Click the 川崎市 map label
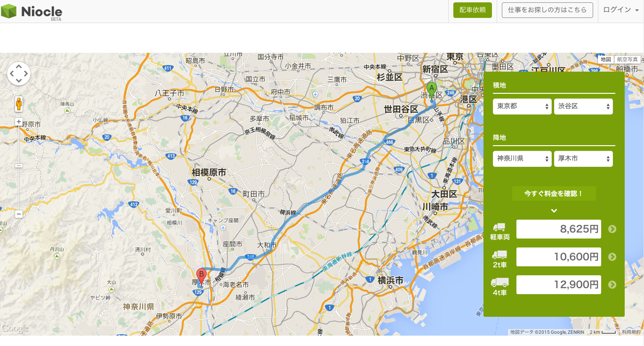Viewport: 644px width, 346px height. pos(435,206)
